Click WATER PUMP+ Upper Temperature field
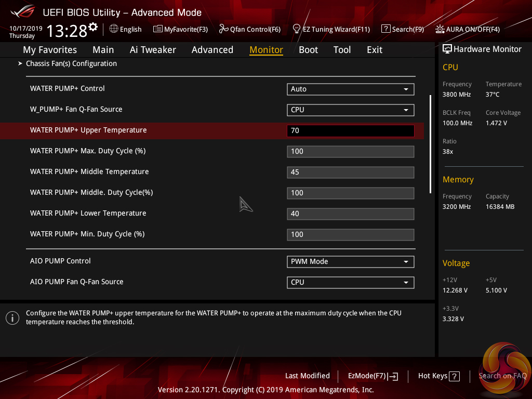This screenshot has width=532, height=399. 351,130
